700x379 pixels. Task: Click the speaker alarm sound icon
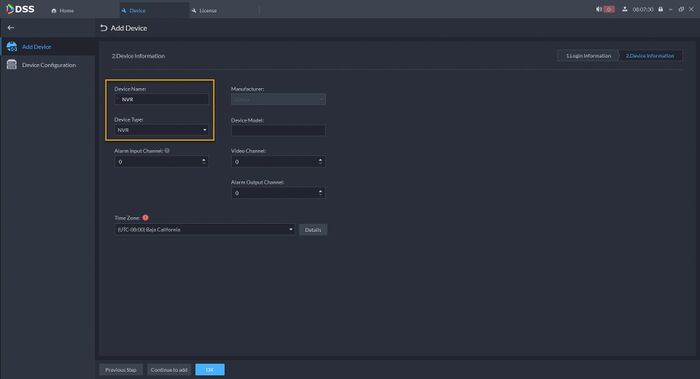point(599,9)
